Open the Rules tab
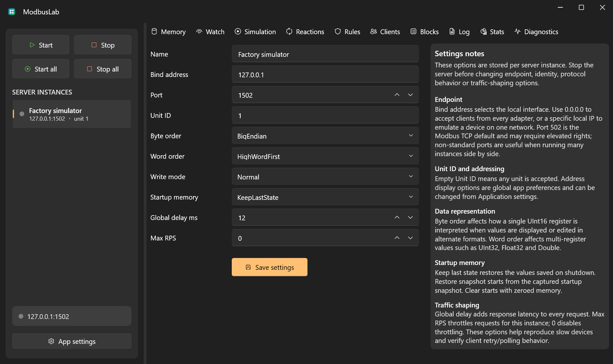The width and height of the screenshot is (613, 364). coord(347,32)
